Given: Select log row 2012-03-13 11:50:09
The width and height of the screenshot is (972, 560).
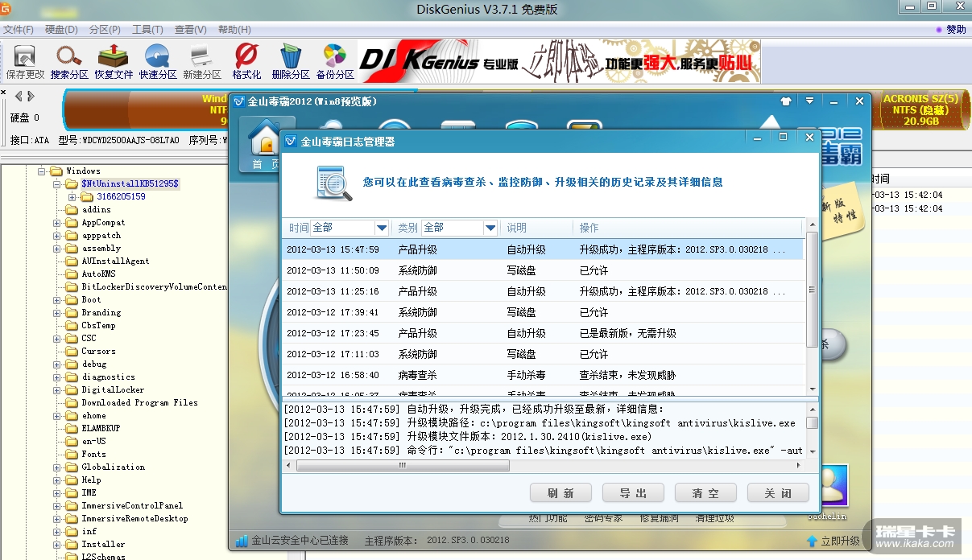Looking at the screenshot, I should pyautogui.click(x=542, y=270).
